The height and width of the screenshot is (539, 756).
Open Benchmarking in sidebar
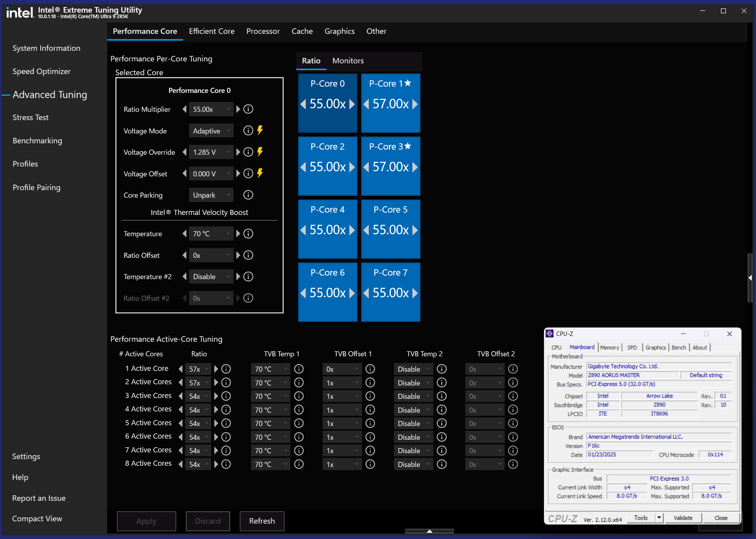pyautogui.click(x=37, y=141)
